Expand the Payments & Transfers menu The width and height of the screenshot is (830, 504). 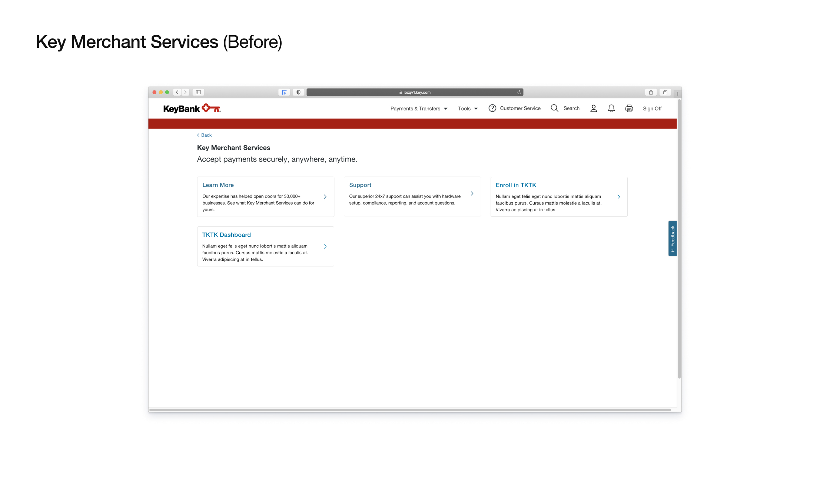click(x=419, y=109)
